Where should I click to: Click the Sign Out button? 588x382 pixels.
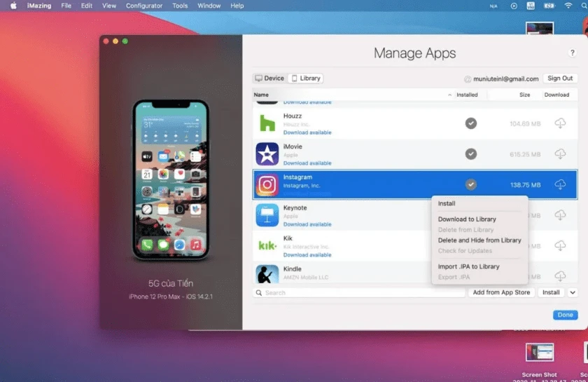point(560,78)
